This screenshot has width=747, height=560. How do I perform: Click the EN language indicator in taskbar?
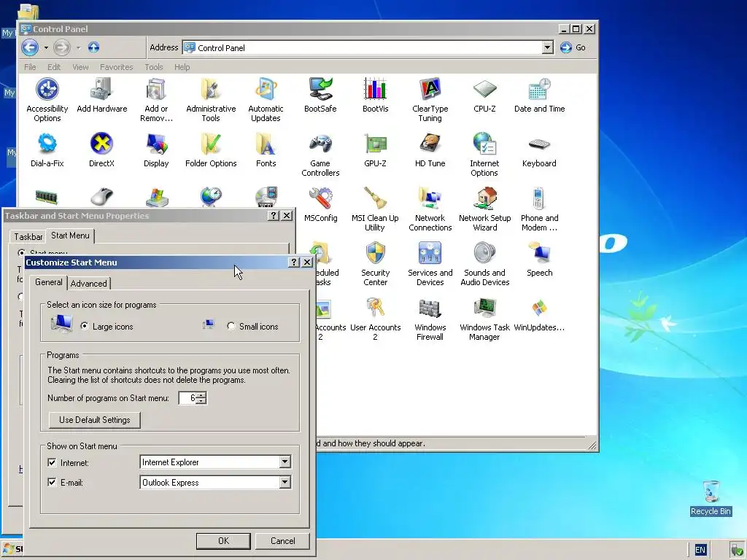(700, 550)
